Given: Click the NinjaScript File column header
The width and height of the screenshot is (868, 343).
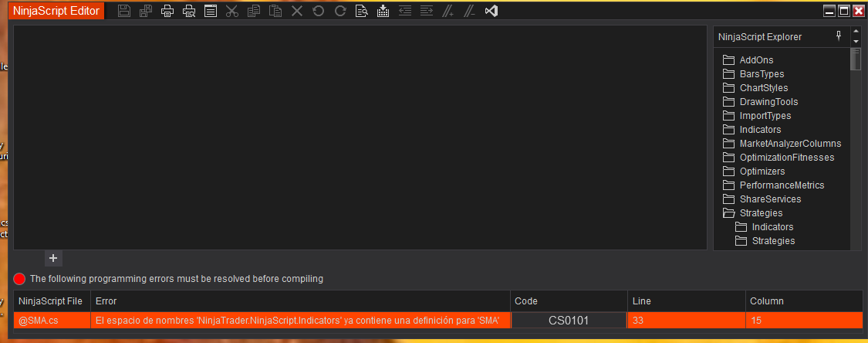Looking at the screenshot, I should click(51, 301).
